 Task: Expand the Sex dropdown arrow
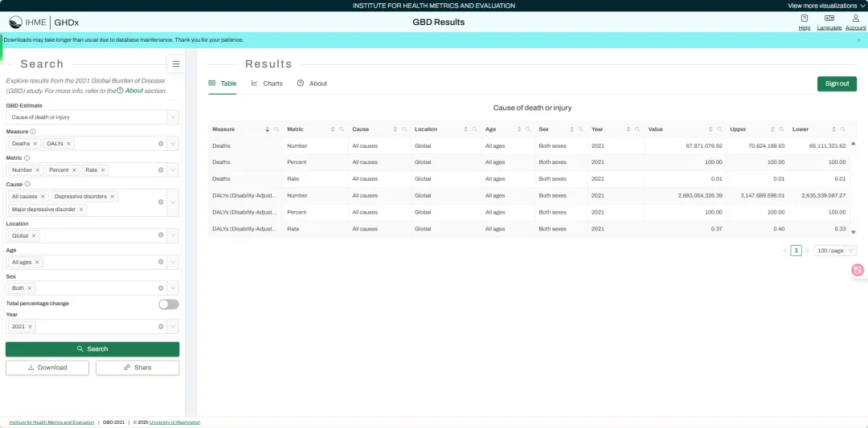coord(174,288)
